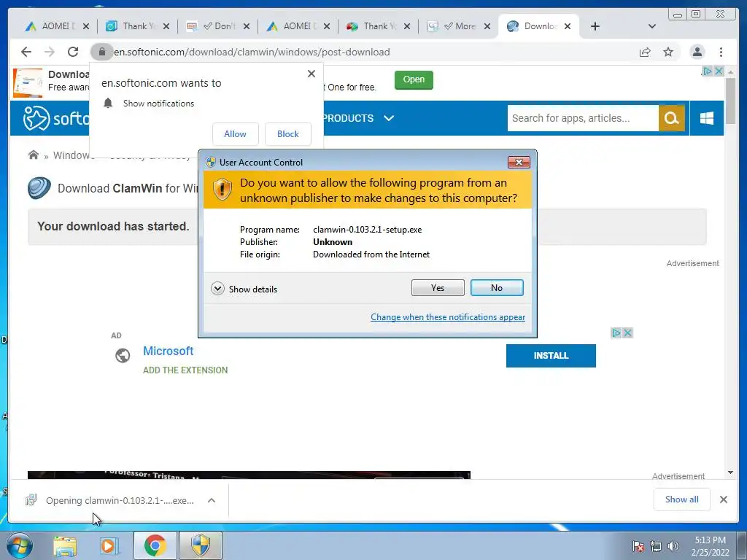Click No in the User Account Control dialog
The height and width of the screenshot is (560, 747).
(x=496, y=287)
